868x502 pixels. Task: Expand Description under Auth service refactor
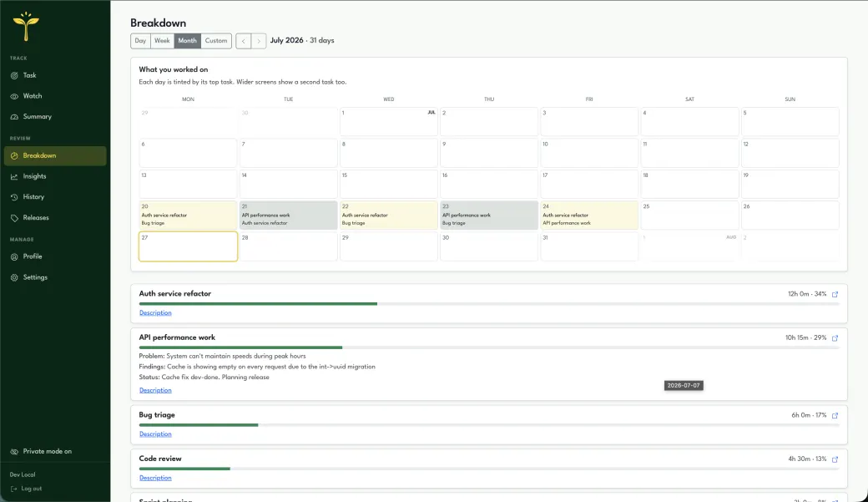pyautogui.click(x=155, y=313)
